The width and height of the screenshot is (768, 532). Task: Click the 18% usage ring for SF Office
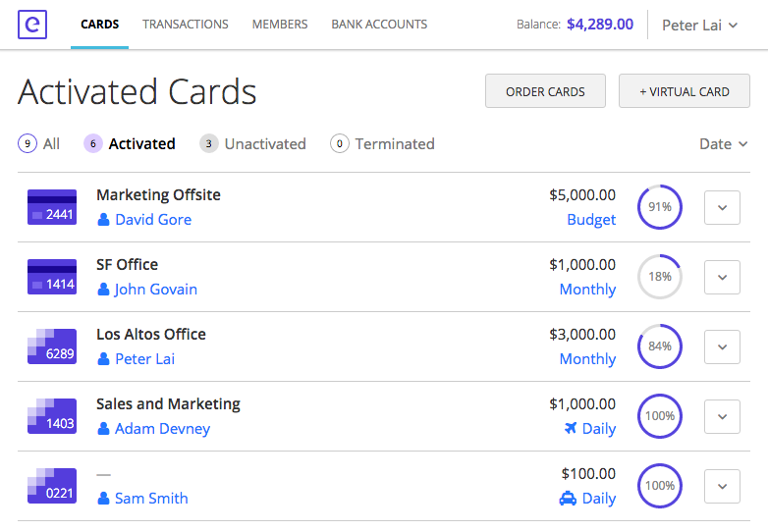tap(659, 277)
